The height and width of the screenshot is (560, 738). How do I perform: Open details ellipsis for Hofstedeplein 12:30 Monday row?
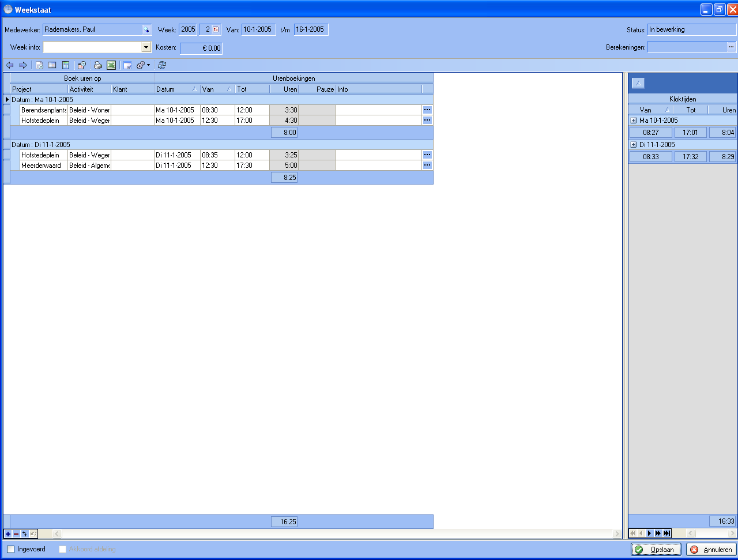tap(427, 120)
